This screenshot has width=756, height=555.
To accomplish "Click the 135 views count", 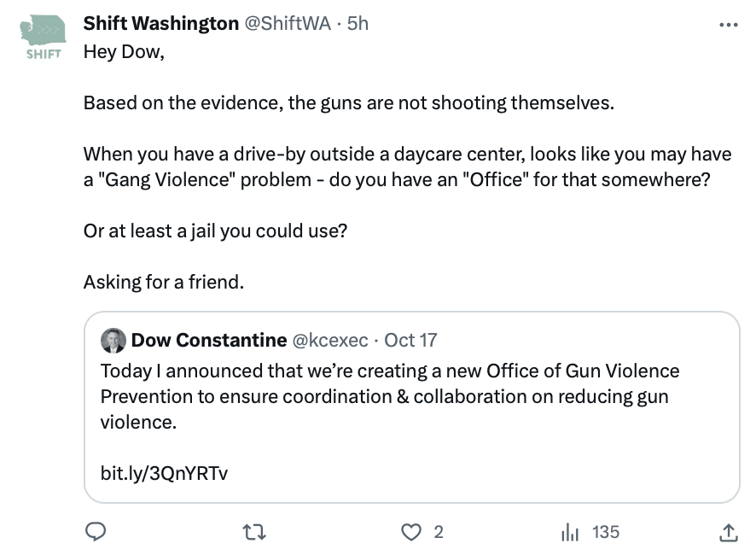I will [x=605, y=532].
